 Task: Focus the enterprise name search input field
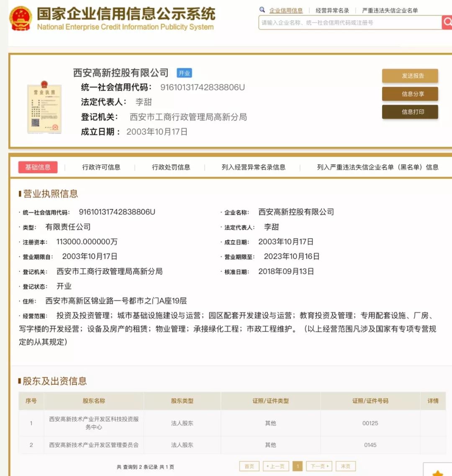[350, 23]
